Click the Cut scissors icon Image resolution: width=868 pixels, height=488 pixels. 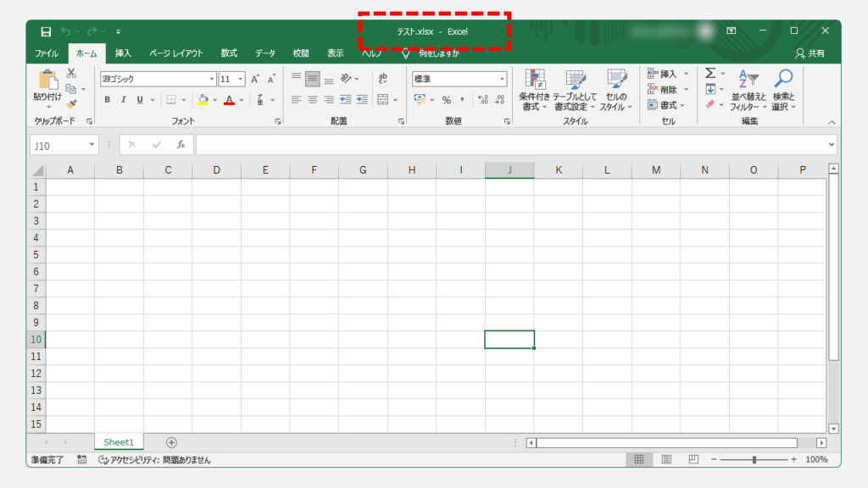click(71, 74)
